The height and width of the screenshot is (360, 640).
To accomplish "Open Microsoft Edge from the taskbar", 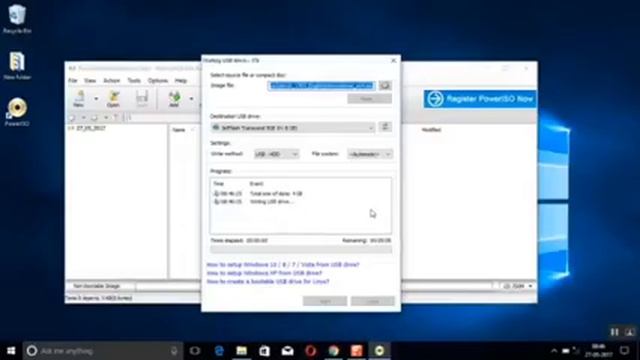I will (x=219, y=351).
